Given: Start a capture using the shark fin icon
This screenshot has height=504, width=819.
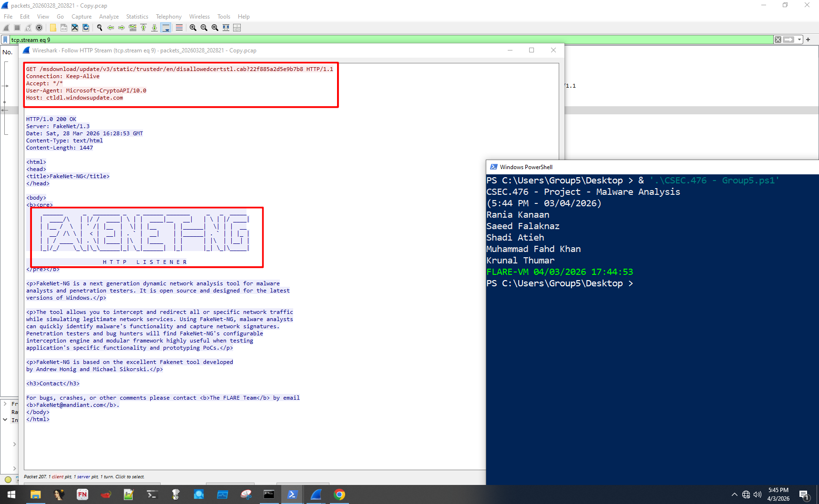Looking at the screenshot, I should click(x=6, y=27).
